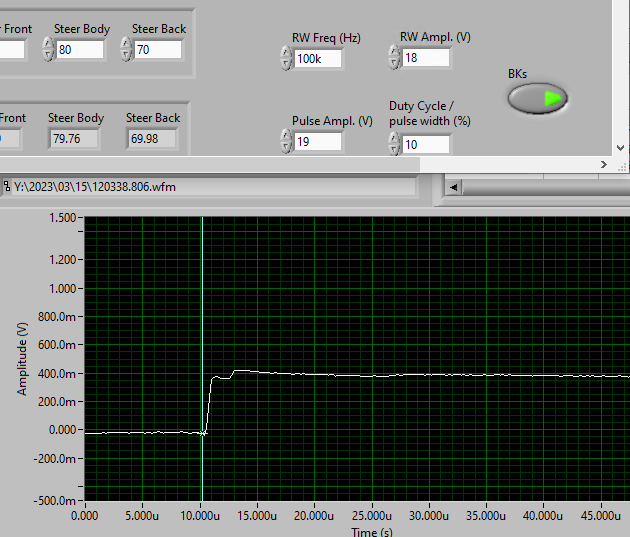Increase RW Ampl. (V) with up arrow
Screen dimensions: 630x537
coord(393,51)
